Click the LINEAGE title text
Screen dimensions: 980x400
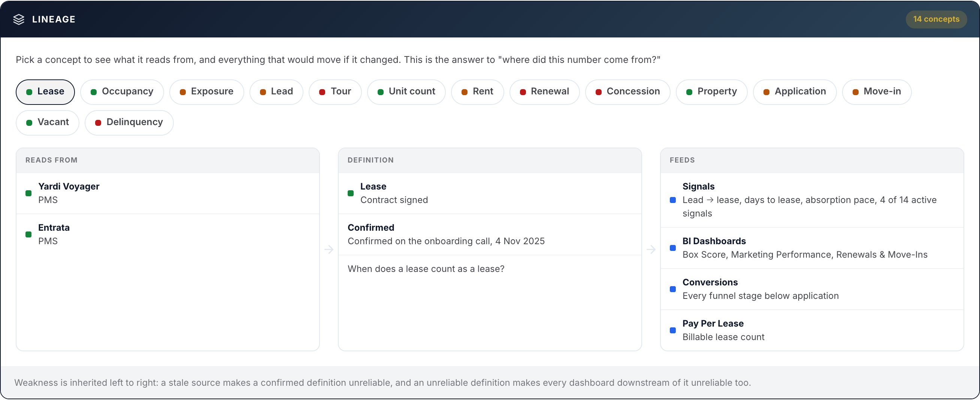[x=54, y=19]
